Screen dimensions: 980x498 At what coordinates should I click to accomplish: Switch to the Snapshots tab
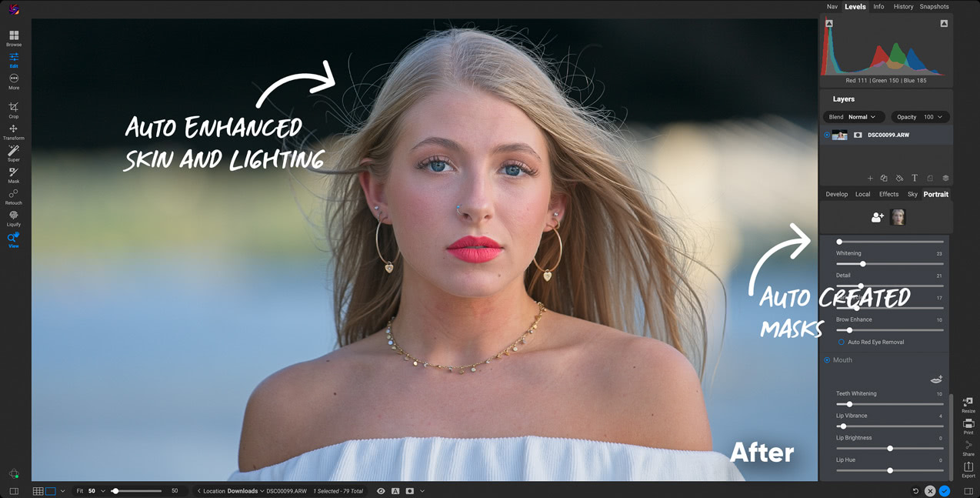coord(934,7)
